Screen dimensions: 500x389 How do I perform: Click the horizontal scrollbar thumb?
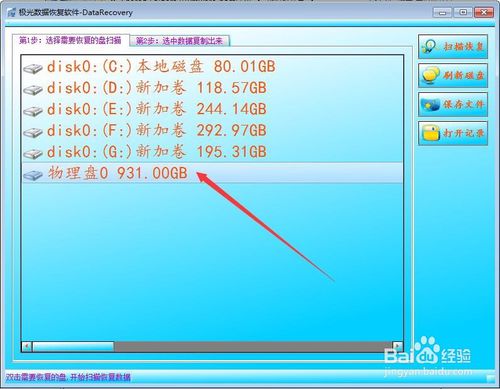[x=73, y=346]
